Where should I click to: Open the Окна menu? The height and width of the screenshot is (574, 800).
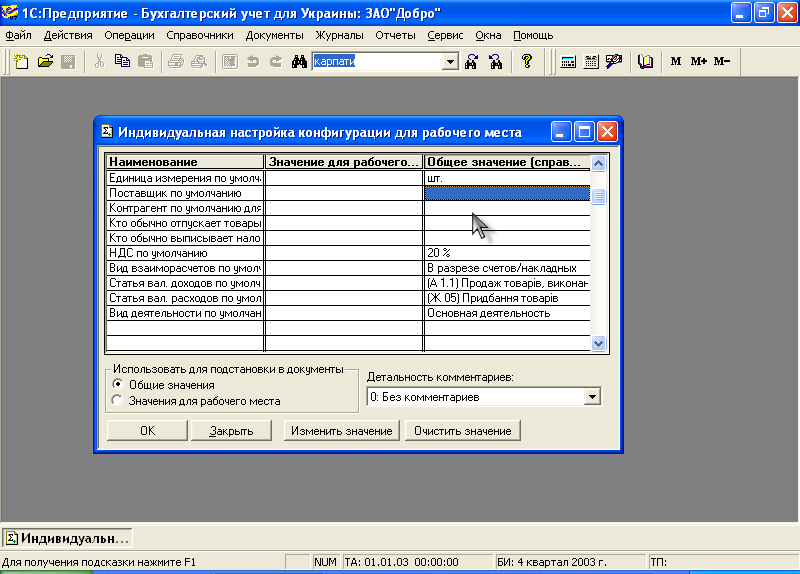(x=488, y=35)
